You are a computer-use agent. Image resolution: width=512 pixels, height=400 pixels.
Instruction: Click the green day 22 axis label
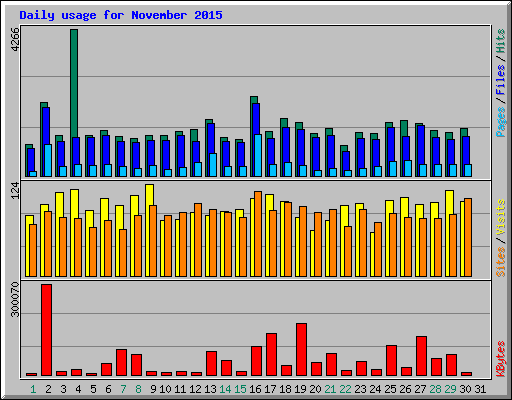click(x=345, y=389)
